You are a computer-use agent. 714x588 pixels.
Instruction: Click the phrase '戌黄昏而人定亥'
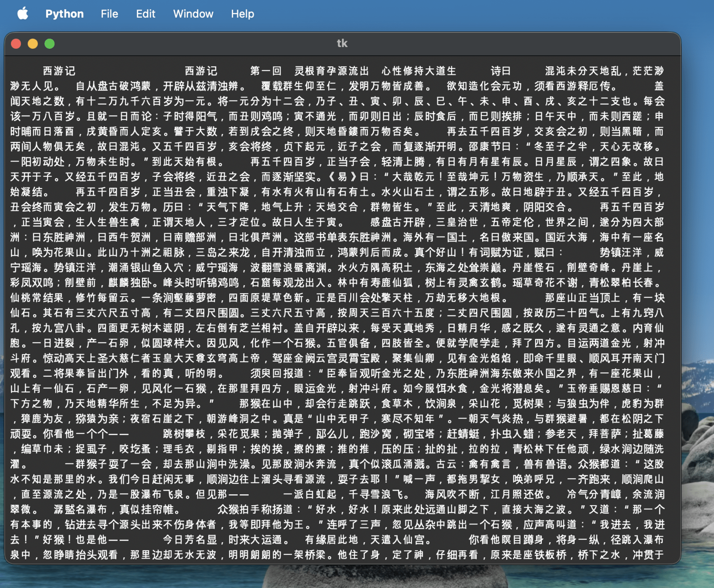pos(124,132)
